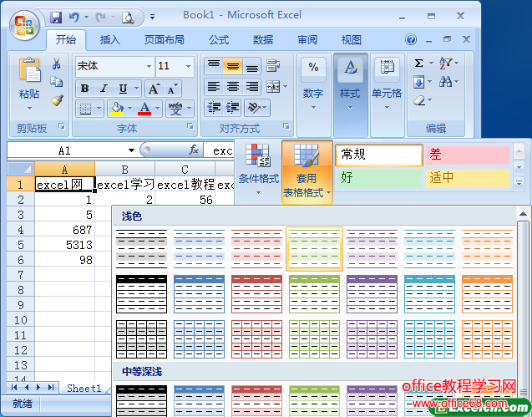Set vertical middle alignment
The height and width of the screenshot is (417, 532).
click(x=233, y=66)
